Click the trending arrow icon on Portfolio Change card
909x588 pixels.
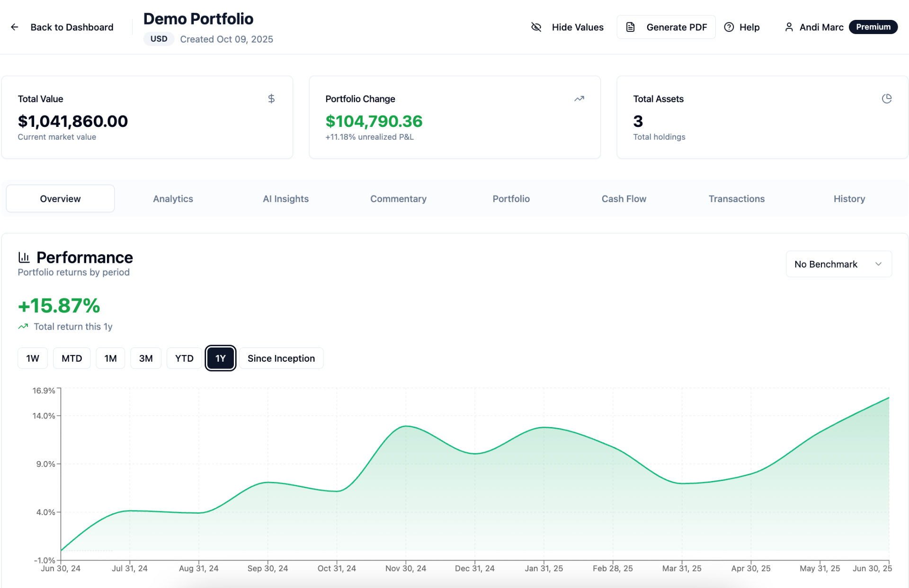579,98
